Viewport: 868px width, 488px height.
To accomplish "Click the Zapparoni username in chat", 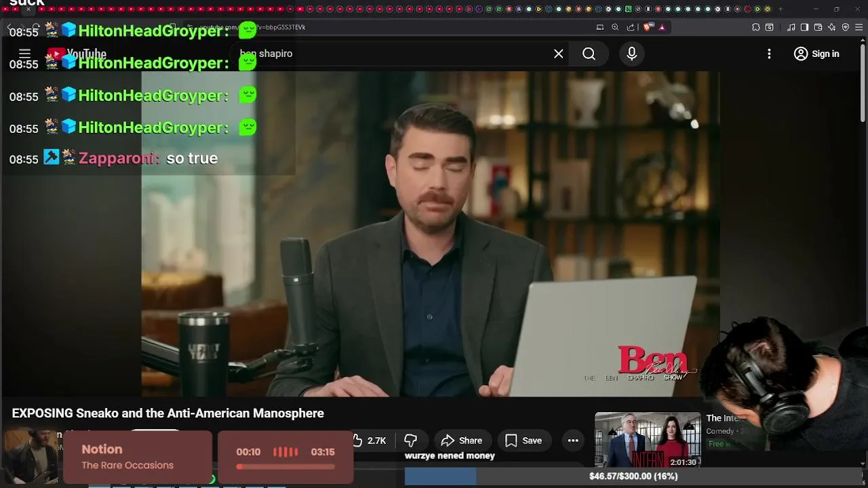I will tap(119, 159).
